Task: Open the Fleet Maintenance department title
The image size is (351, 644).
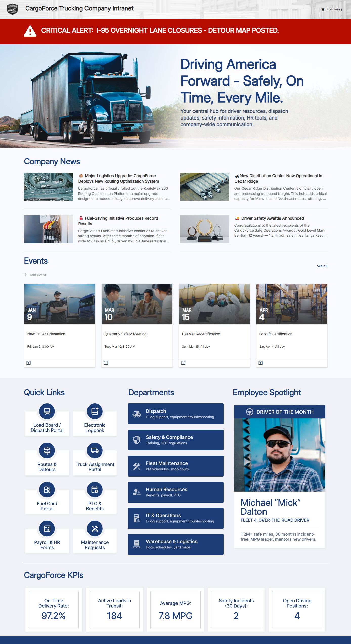Action: pyautogui.click(x=167, y=463)
